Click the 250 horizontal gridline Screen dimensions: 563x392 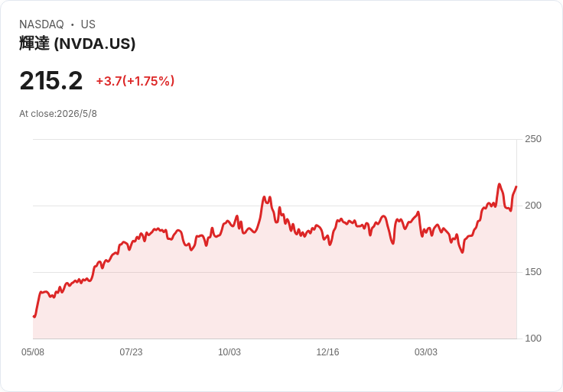point(275,139)
